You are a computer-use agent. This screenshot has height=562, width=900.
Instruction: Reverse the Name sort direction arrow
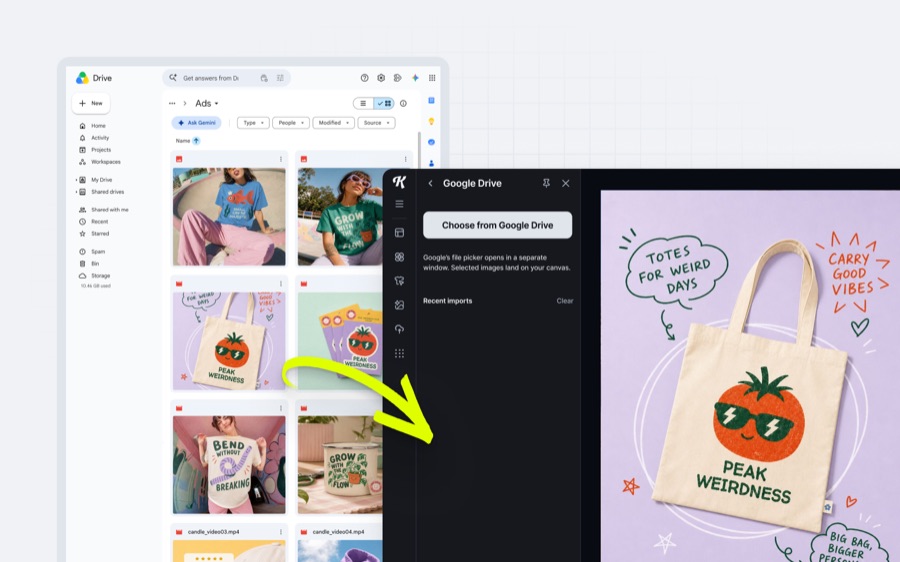coord(196,141)
